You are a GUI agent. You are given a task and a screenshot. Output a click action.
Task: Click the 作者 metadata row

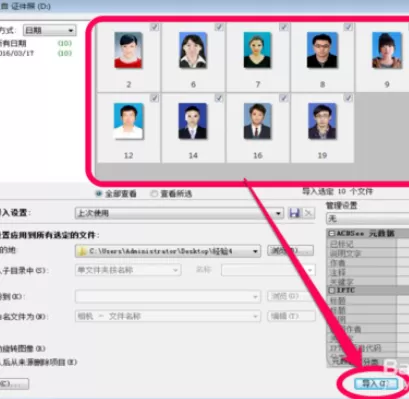coord(367,263)
